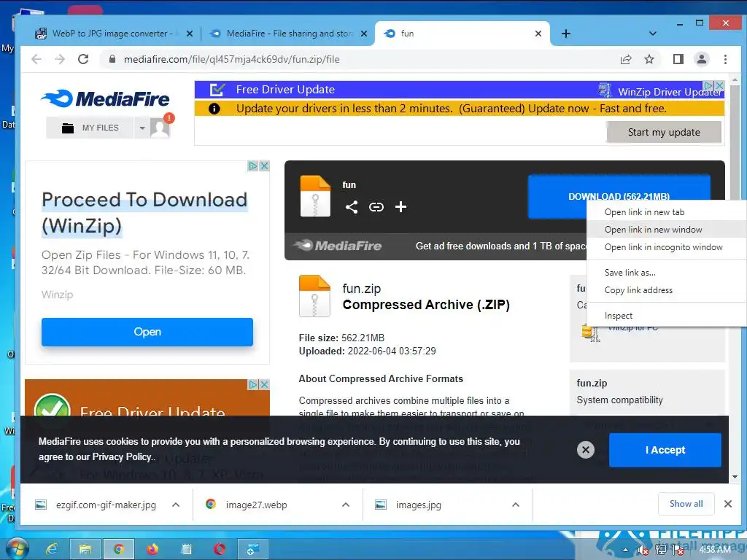747x560 pixels.
Task: Open MY FILES button
Action: (x=90, y=128)
